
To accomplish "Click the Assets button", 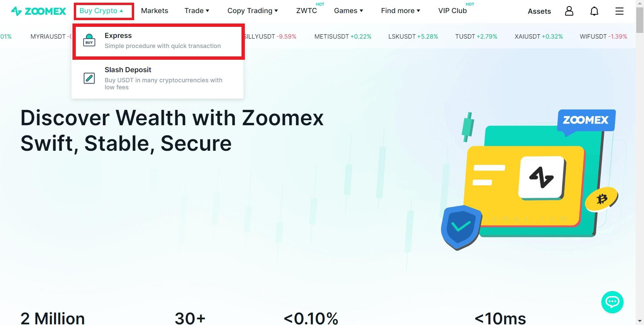I will click(539, 11).
